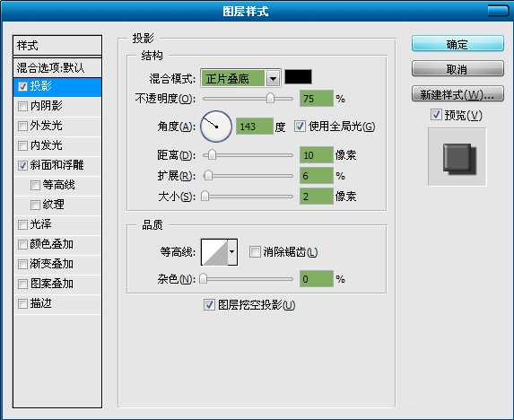The height and width of the screenshot is (420, 514).
Task: Toggle the 使用全局光(G) checkbox
Action: click(x=300, y=127)
